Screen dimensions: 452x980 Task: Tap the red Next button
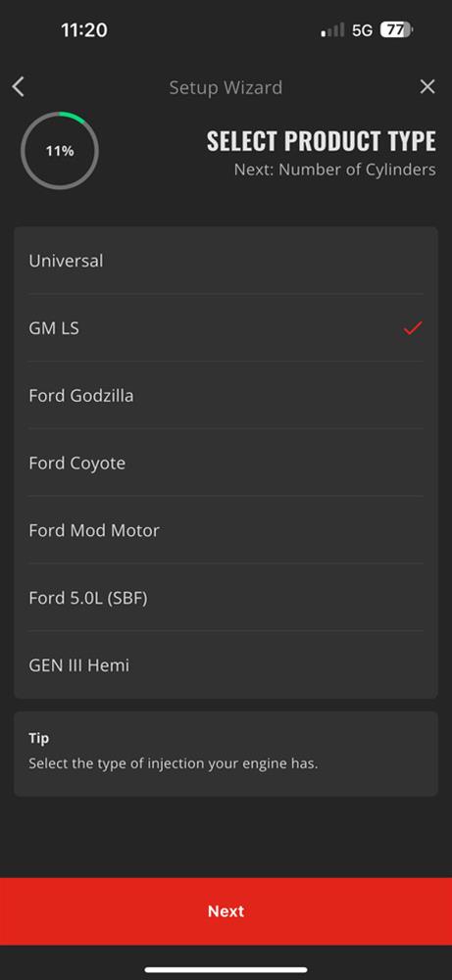226,911
